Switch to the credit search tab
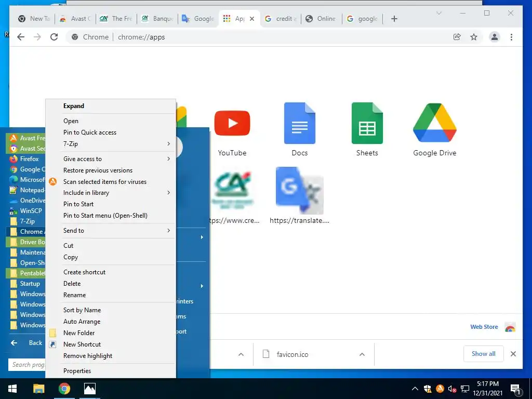The width and height of the screenshot is (532, 399). (280, 19)
